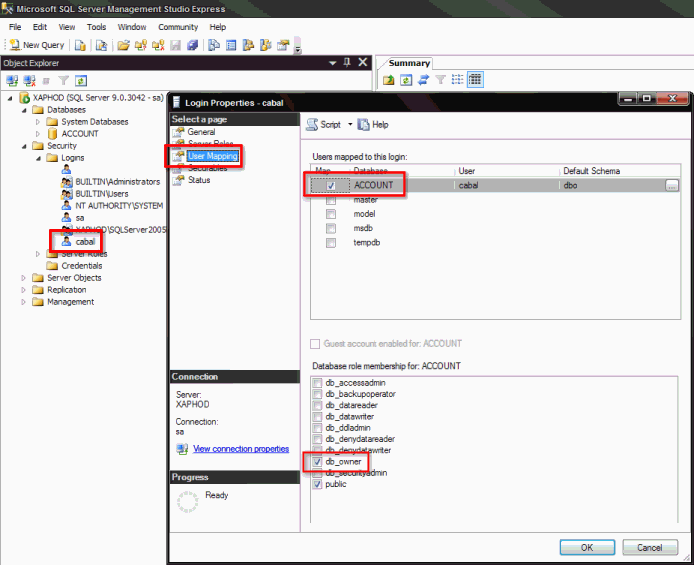Click the Help icon in Login Properties
This screenshot has height=565, width=694.
point(372,125)
